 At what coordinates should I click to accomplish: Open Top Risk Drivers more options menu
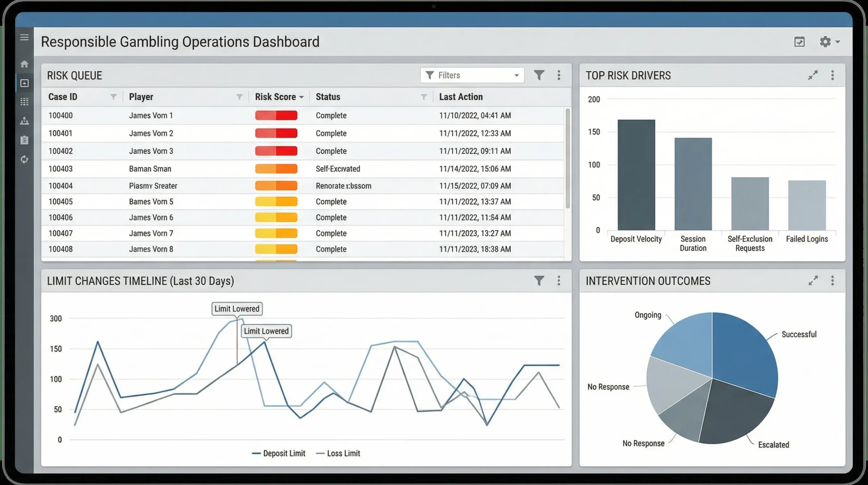click(832, 75)
